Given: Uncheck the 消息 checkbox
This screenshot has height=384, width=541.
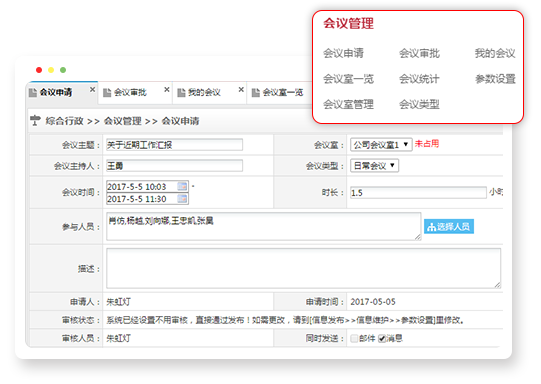Looking at the screenshot, I should [382, 338].
